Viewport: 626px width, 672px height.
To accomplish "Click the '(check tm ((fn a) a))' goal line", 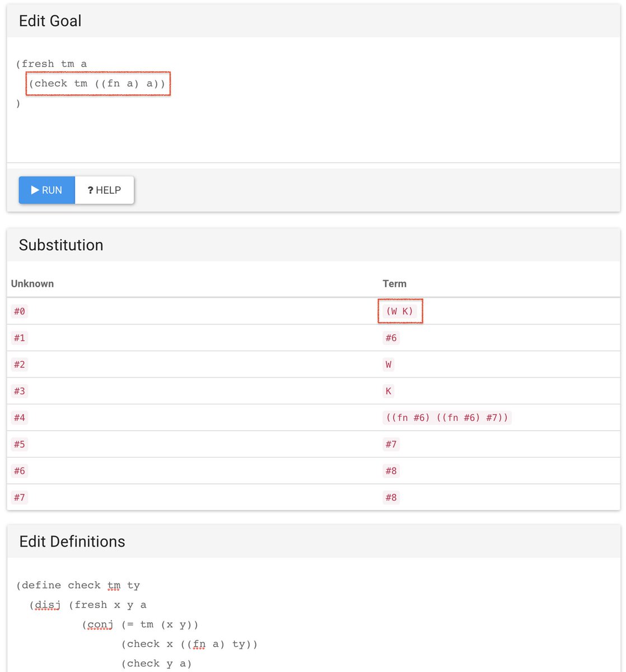I will 97,83.
